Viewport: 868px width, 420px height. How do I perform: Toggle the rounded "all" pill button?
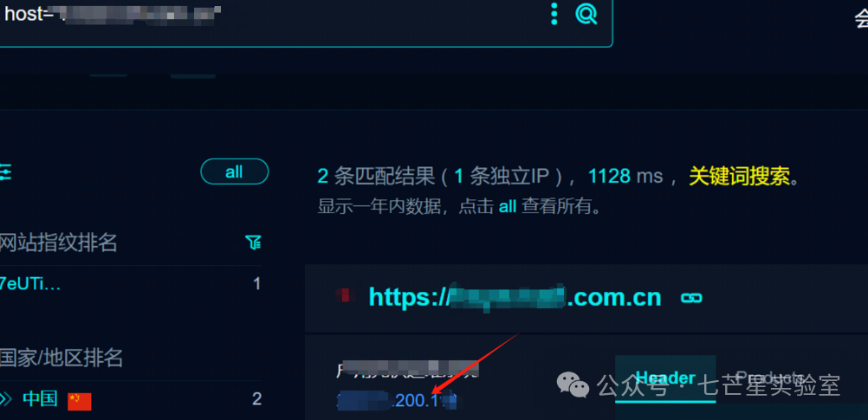pos(234,171)
